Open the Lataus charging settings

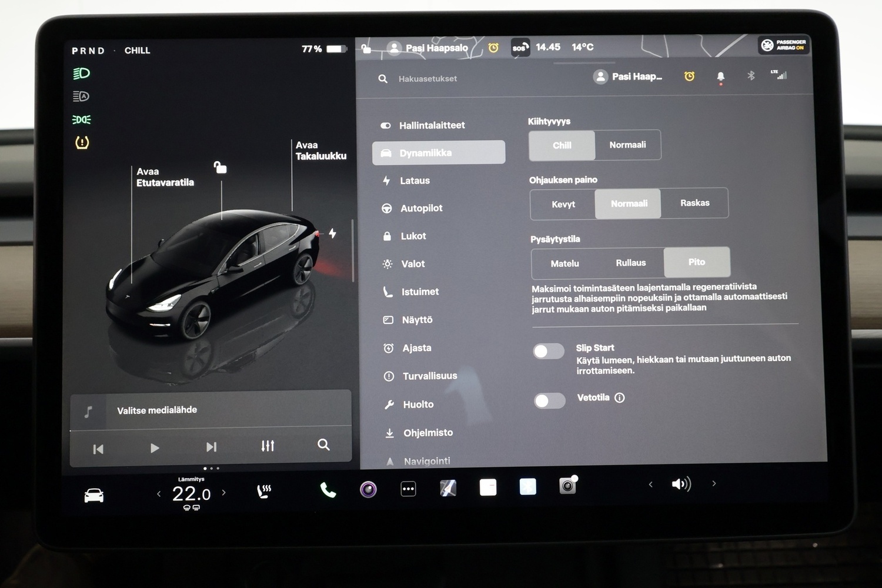click(x=407, y=181)
